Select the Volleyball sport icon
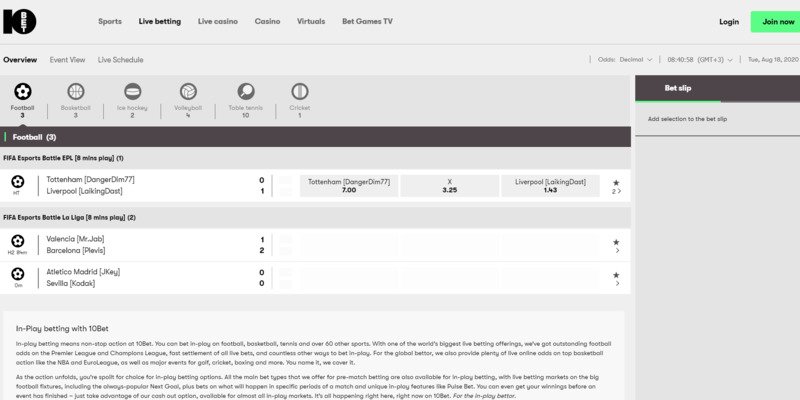Screen dimensions: 800x400 point(188,92)
